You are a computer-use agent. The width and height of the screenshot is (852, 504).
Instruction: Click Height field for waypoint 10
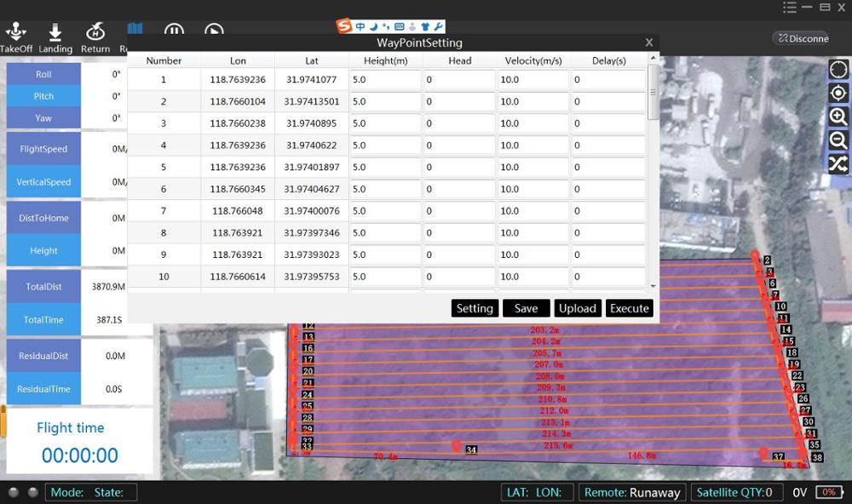tap(385, 277)
